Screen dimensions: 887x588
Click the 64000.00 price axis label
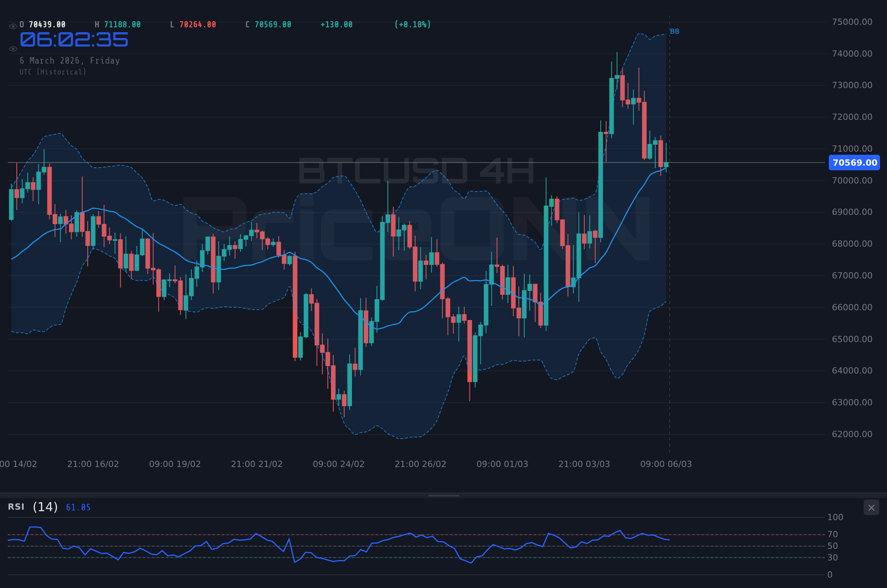click(852, 370)
